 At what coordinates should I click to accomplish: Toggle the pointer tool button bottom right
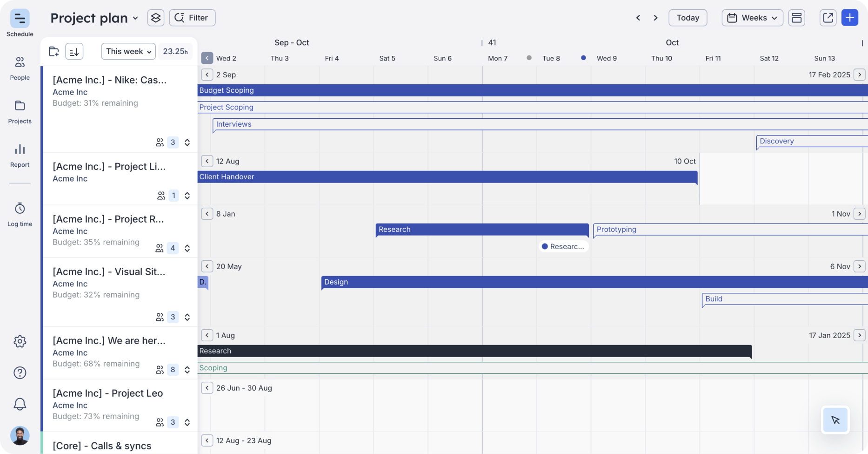[x=835, y=420]
